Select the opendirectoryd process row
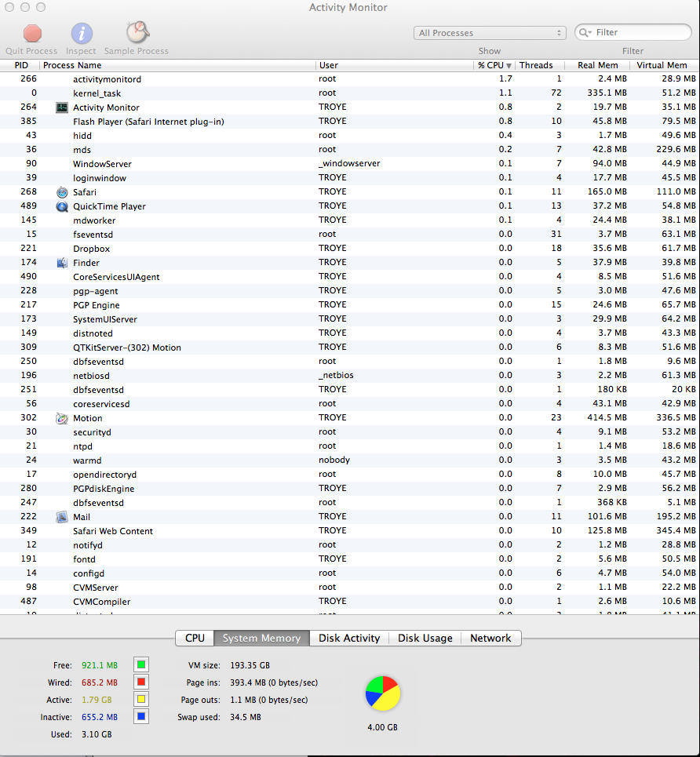 click(x=350, y=475)
